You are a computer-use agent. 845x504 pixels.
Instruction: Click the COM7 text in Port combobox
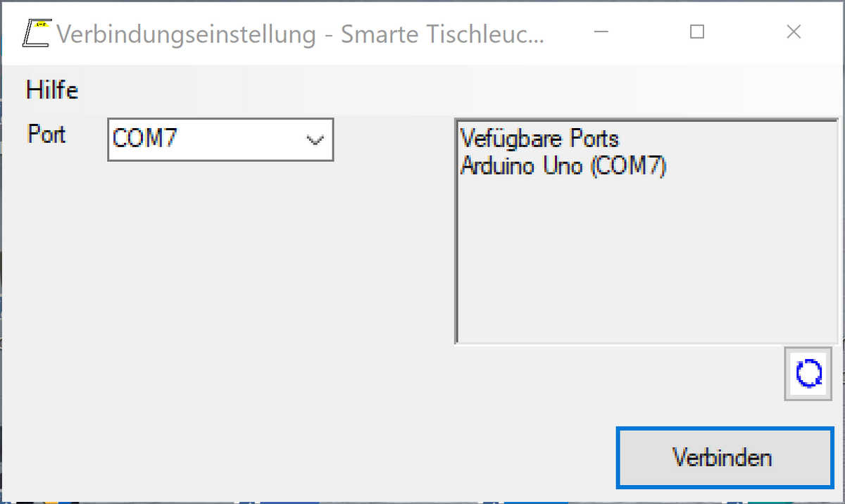coord(145,139)
